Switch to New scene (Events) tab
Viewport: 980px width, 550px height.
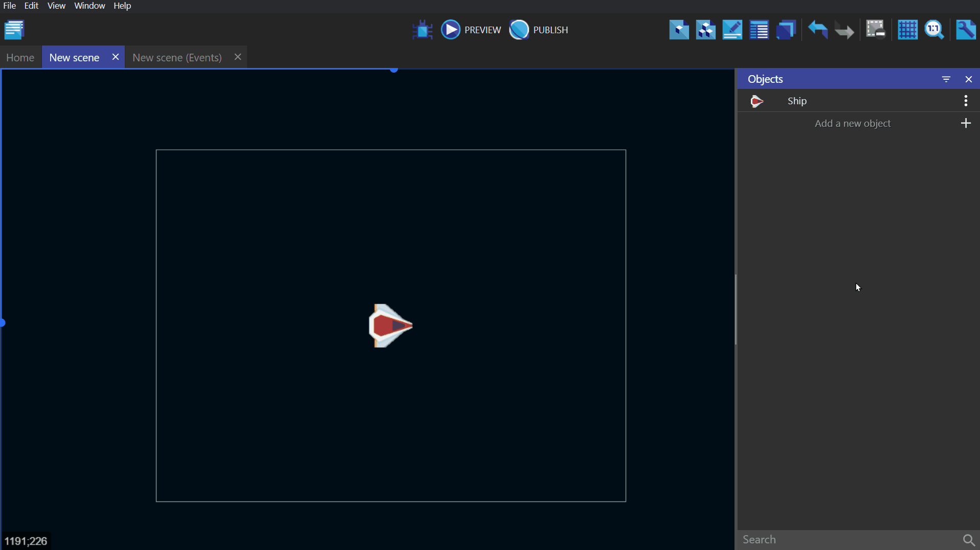point(177,57)
